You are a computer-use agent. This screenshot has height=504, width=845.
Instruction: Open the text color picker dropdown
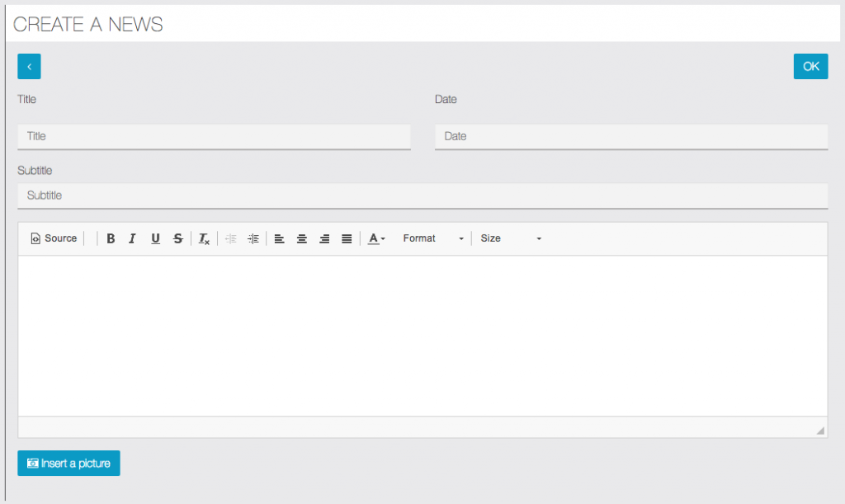tap(376, 238)
